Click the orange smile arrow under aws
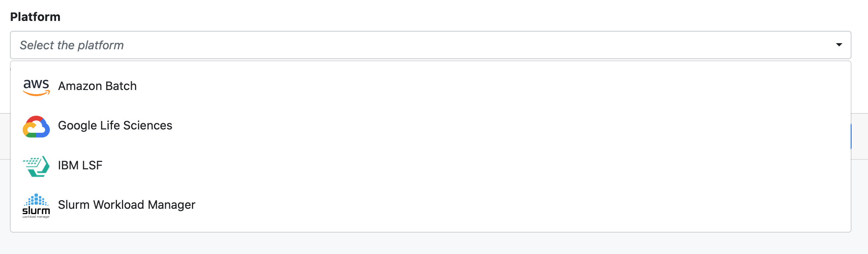Viewport: 868px width, 254px height. click(36, 94)
